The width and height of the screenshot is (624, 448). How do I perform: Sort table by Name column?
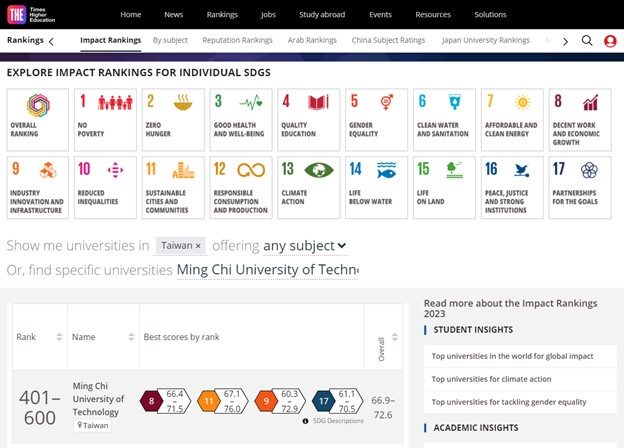click(x=131, y=337)
